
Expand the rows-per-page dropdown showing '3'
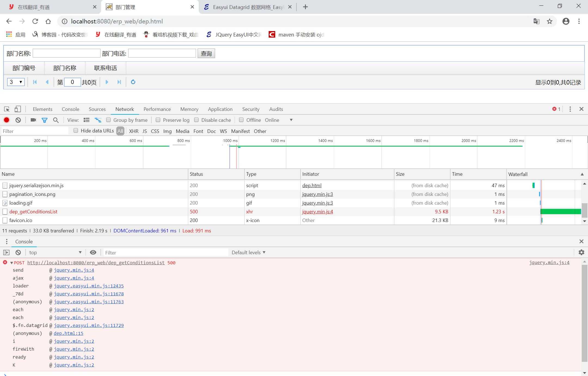[x=16, y=82]
